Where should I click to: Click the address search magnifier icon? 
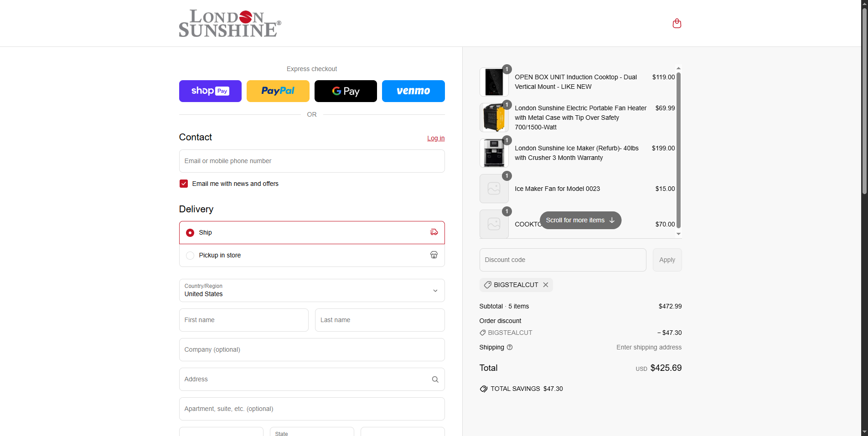coord(435,380)
